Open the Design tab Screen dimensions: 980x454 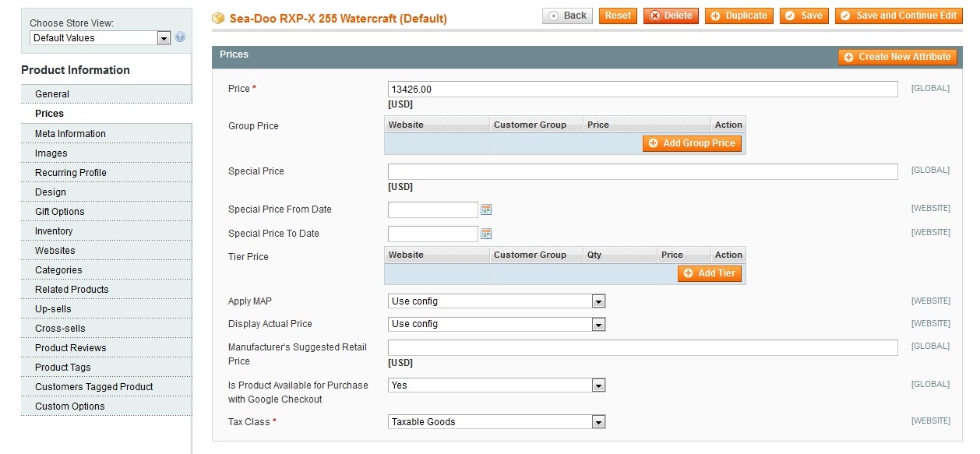click(x=107, y=192)
